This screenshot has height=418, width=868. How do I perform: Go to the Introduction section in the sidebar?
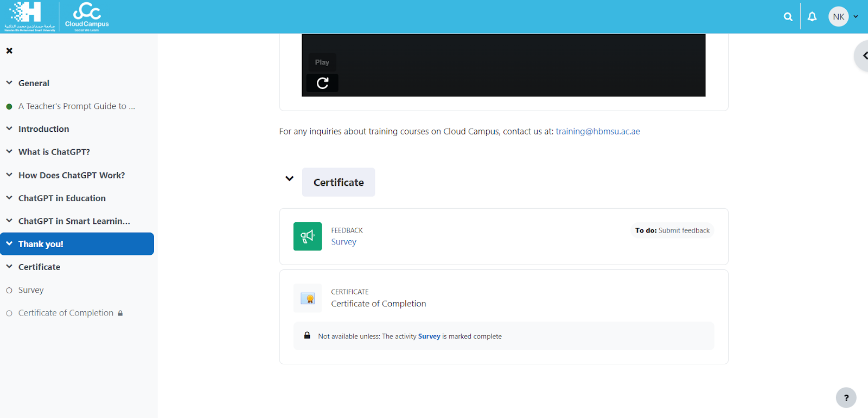(x=43, y=129)
